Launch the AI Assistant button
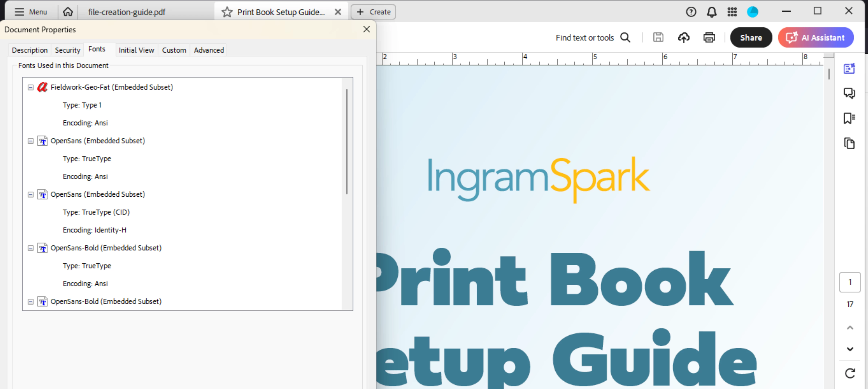 [x=816, y=38]
